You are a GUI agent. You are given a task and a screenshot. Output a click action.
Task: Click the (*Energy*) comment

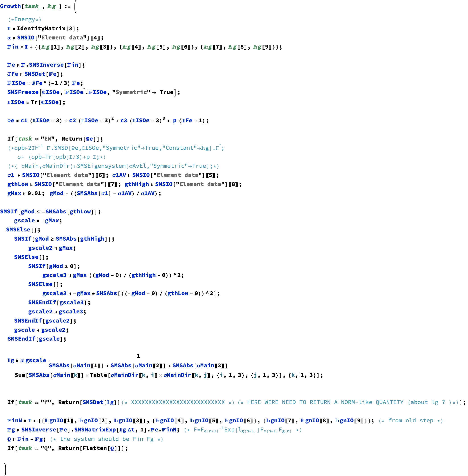[25, 19]
